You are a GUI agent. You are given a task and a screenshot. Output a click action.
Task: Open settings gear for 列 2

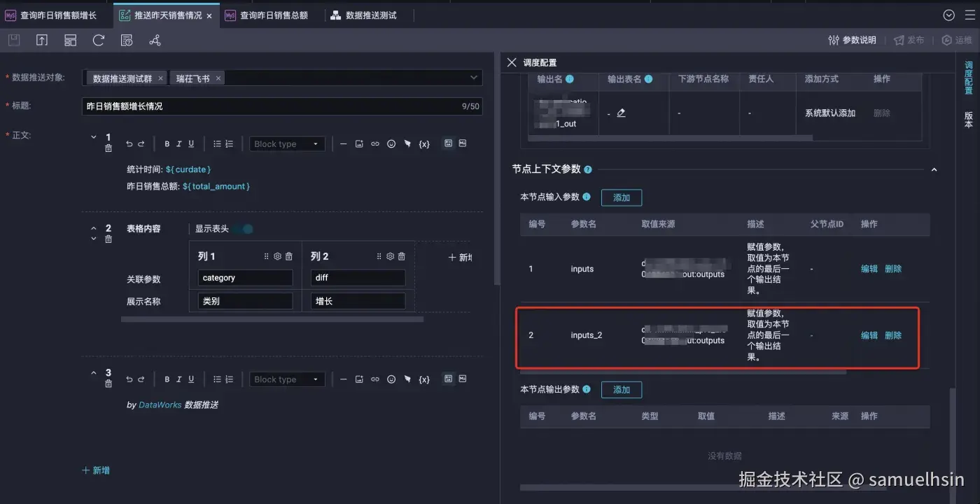click(x=390, y=257)
